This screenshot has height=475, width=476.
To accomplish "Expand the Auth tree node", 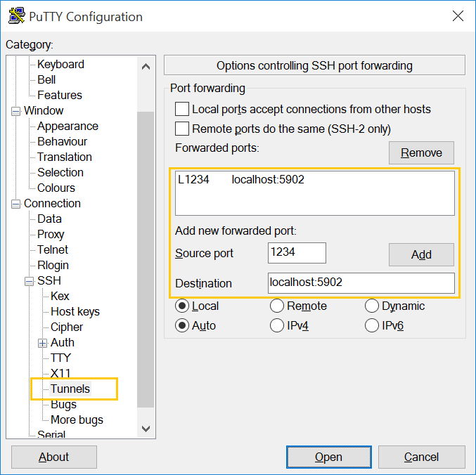I will (x=42, y=343).
